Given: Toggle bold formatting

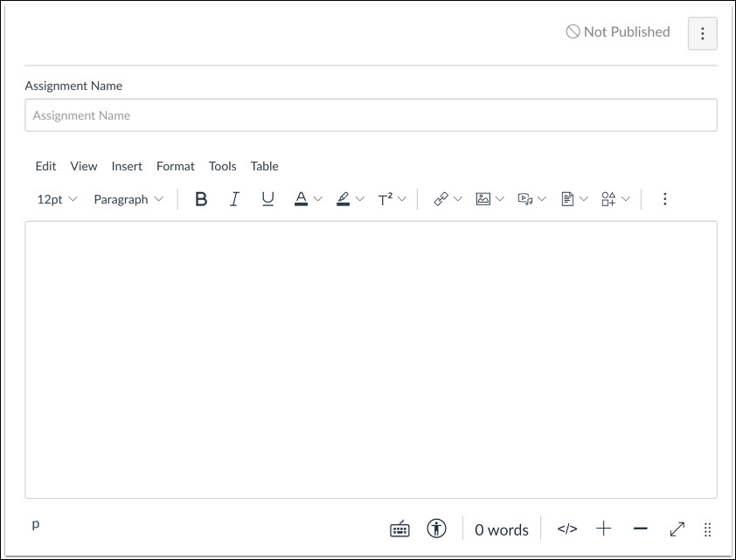Looking at the screenshot, I should (x=201, y=198).
